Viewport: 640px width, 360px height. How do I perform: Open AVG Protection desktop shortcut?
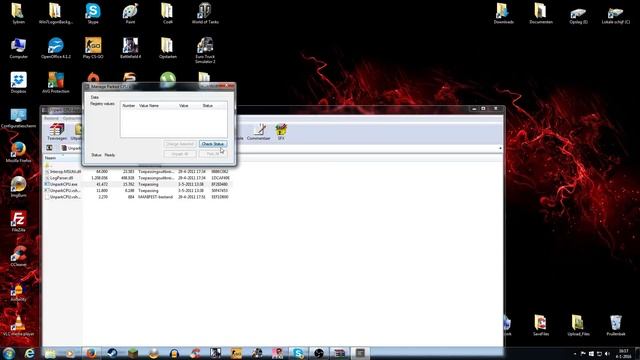click(56, 83)
